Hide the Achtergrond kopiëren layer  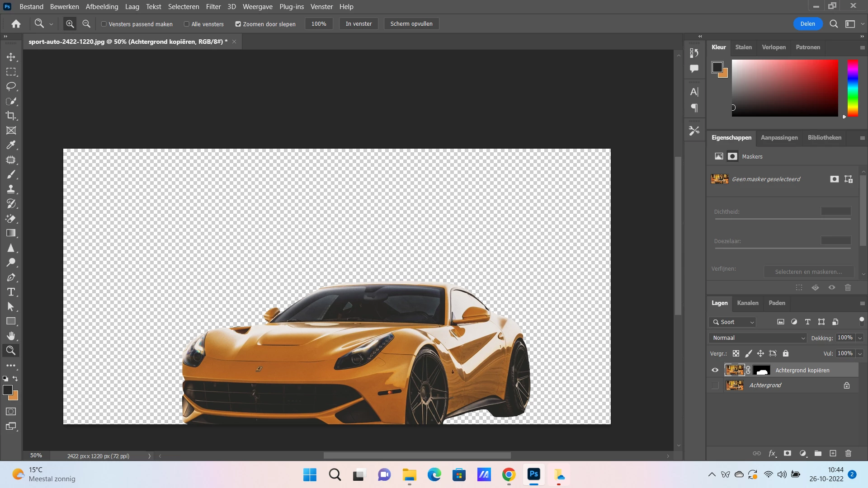(x=715, y=370)
